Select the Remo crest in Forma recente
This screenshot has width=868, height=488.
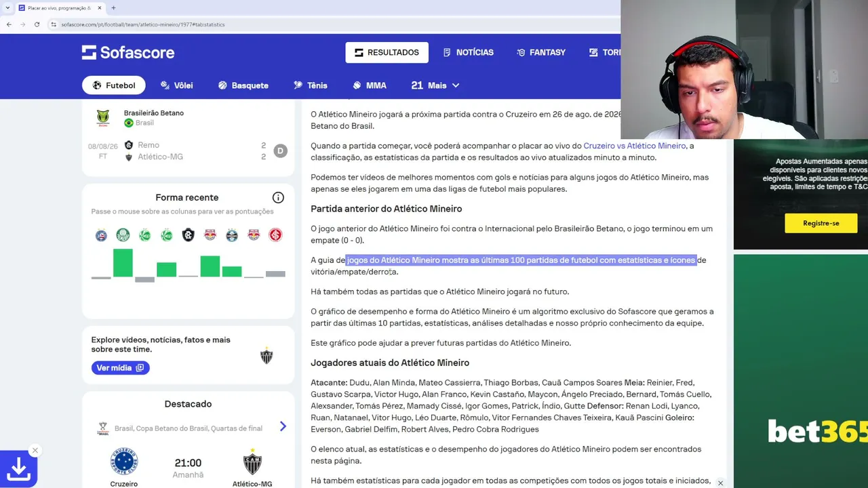click(x=189, y=235)
